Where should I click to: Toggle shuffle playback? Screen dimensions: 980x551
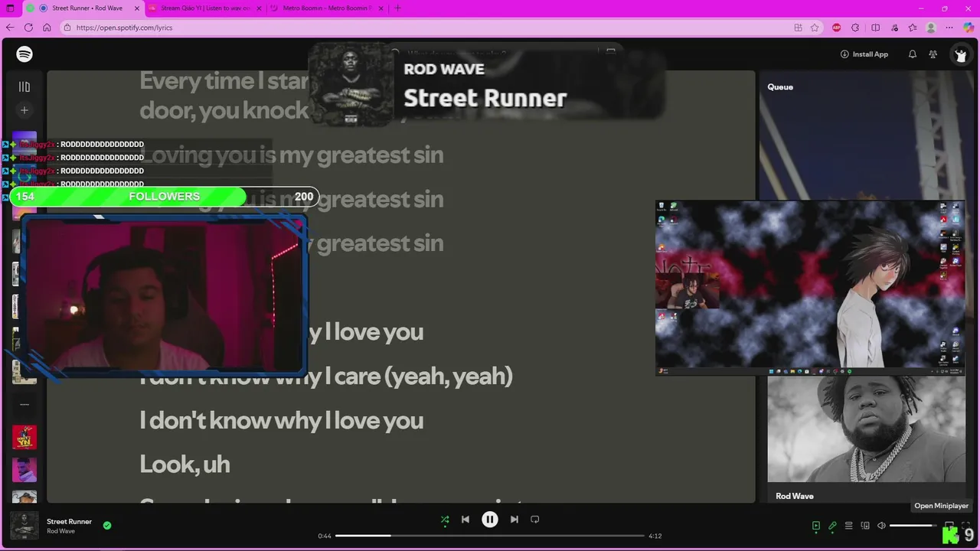(445, 520)
